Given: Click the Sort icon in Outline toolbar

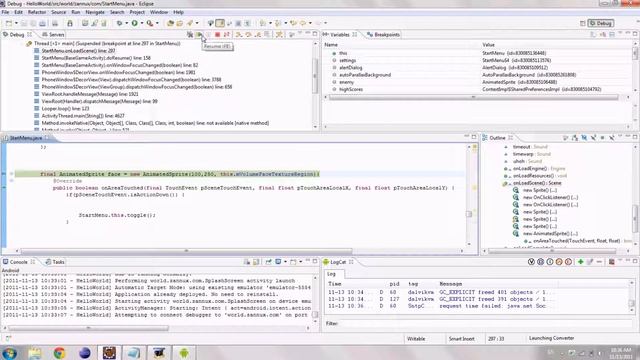Looking at the screenshot, I should pyautogui.click(x=575, y=138).
